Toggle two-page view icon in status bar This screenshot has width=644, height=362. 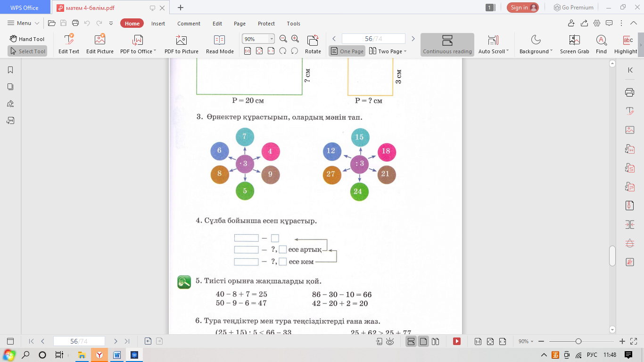click(436, 341)
